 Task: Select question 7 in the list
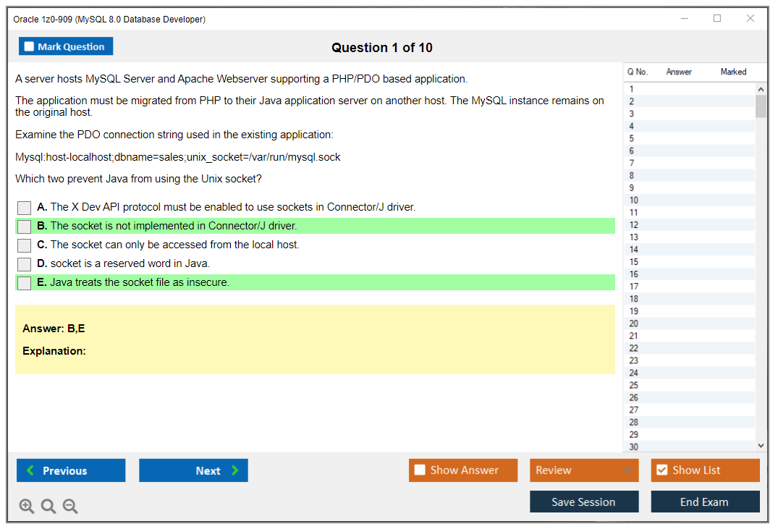pos(689,163)
